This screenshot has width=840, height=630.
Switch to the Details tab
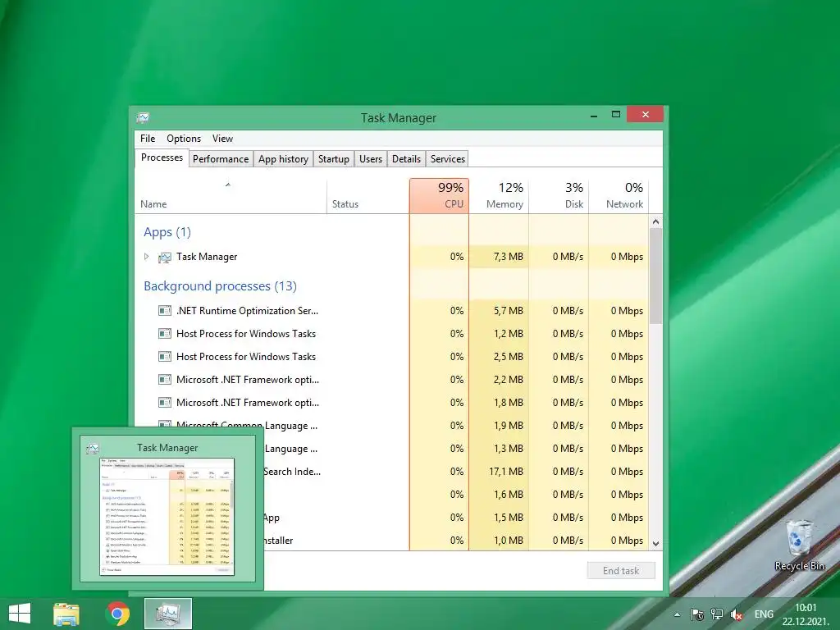point(406,159)
